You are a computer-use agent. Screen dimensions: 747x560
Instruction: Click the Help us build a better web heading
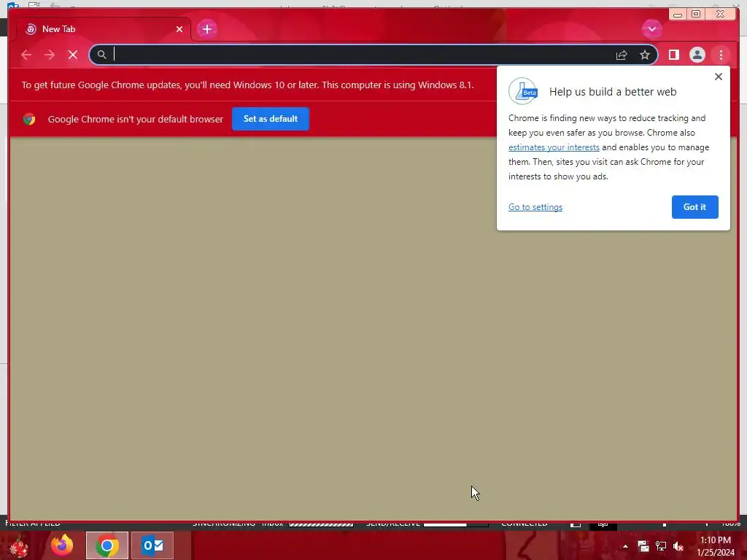(613, 92)
